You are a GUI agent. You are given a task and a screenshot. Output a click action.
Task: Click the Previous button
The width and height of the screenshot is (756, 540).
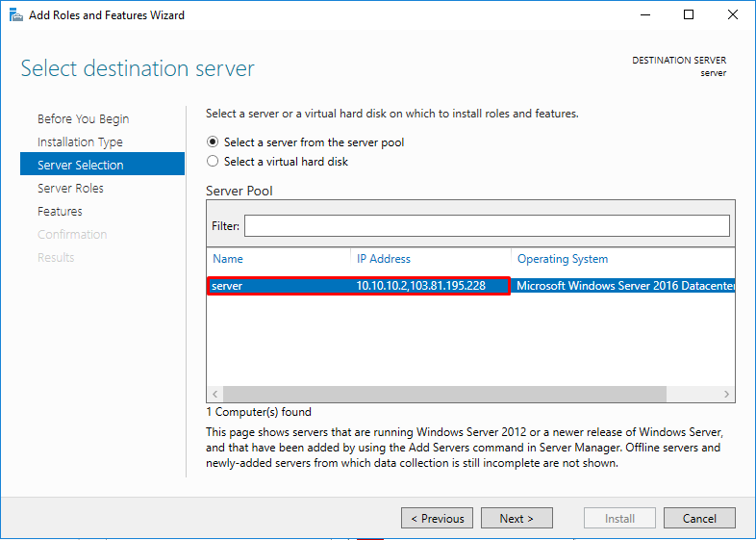438,518
